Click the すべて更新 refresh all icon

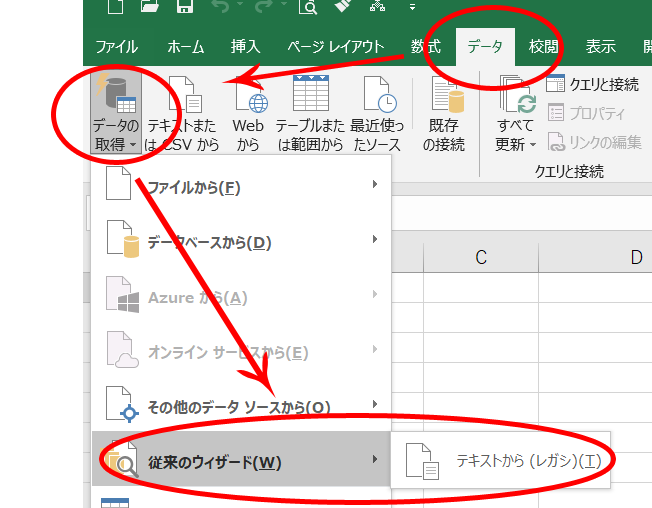tap(517, 96)
